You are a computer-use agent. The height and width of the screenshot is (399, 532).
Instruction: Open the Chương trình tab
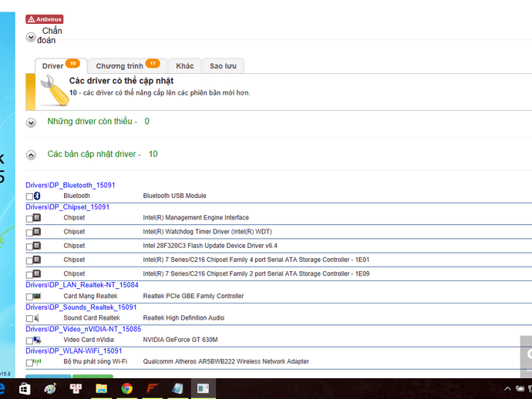[127, 65]
